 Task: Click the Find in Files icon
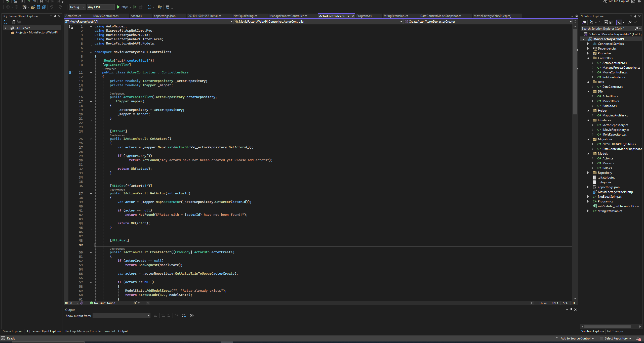point(160,7)
